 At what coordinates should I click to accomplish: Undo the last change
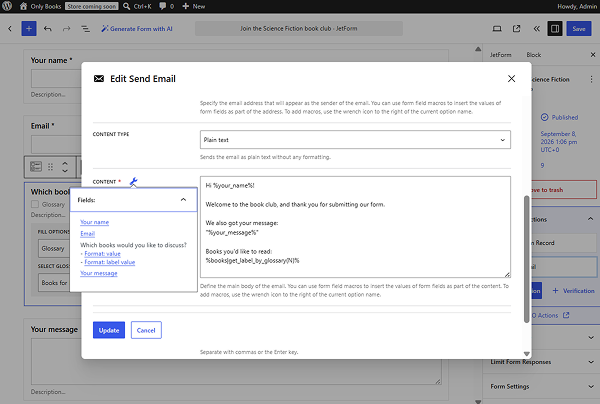pos(47,29)
